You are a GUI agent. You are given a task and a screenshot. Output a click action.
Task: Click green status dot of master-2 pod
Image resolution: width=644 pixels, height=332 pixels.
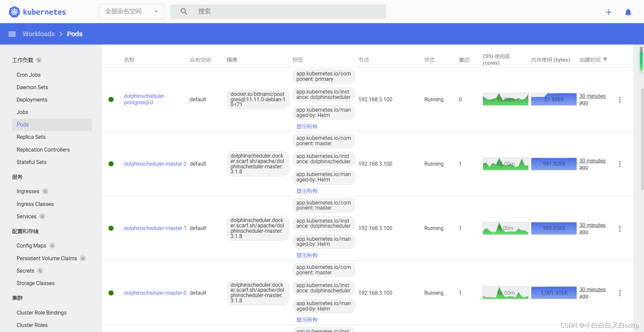tap(111, 164)
